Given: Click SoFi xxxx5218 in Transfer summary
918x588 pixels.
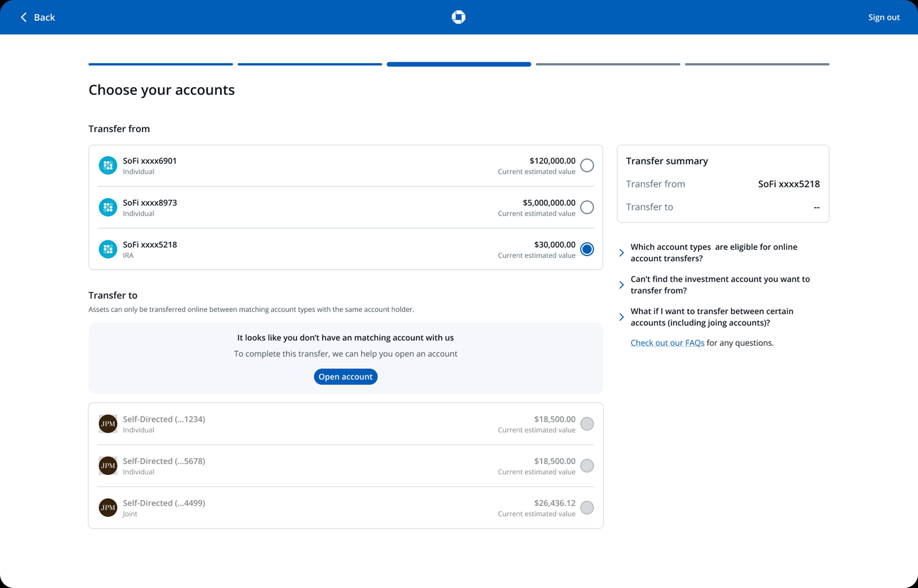Looking at the screenshot, I should 789,184.
